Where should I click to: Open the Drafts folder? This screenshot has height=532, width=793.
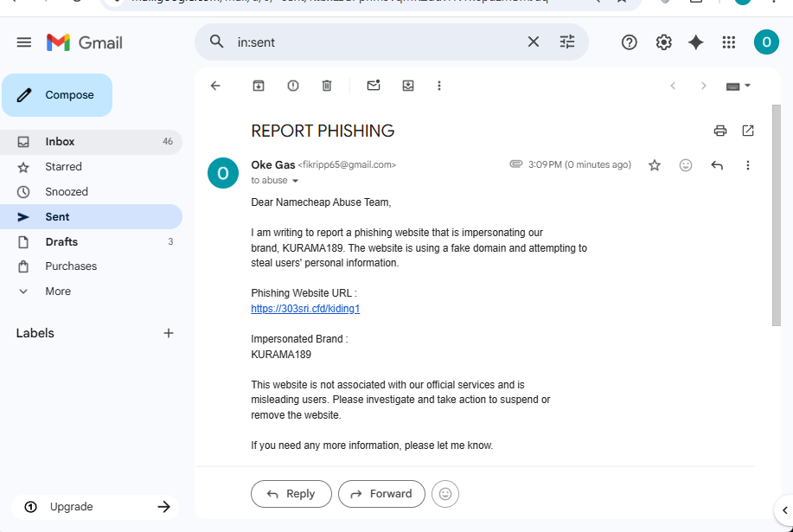(x=91, y=241)
